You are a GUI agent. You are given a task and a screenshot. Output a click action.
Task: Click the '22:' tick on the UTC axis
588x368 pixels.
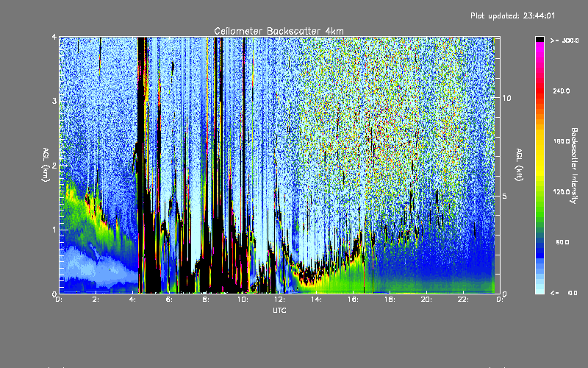pyautogui.click(x=463, y=300)
